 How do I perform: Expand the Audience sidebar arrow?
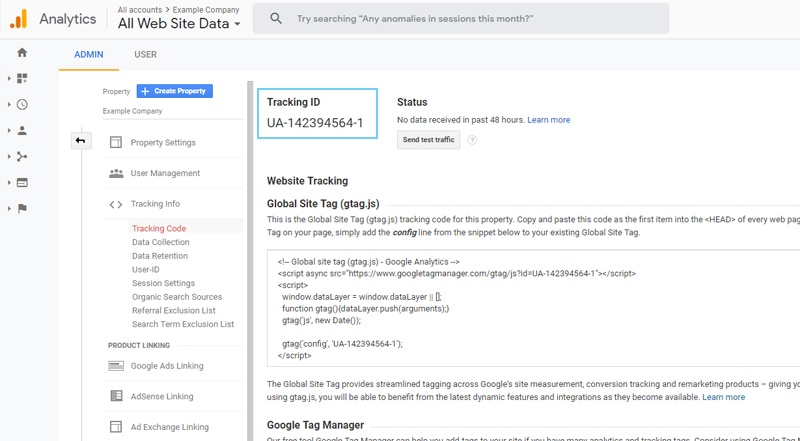[9, 131]
